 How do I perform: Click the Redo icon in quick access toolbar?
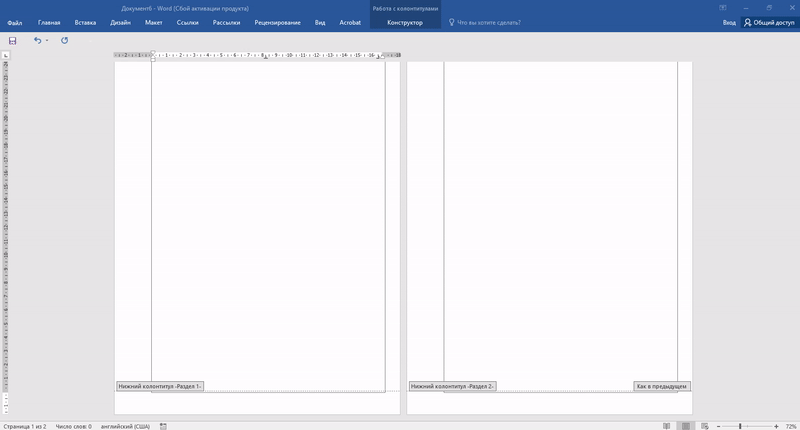pos(65,41)
